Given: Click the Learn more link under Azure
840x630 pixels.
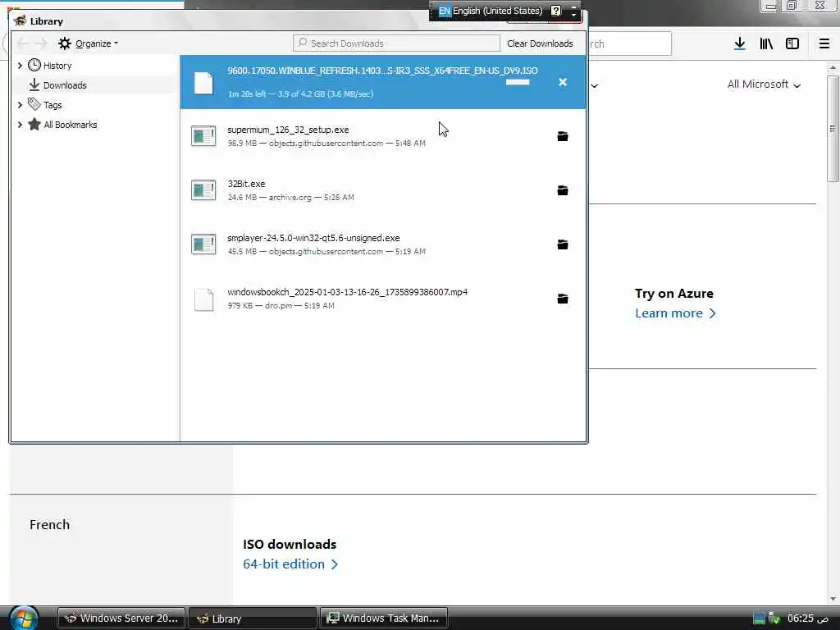Looking at the screenshot, I should pyautogui.click(x=675, y=313).
